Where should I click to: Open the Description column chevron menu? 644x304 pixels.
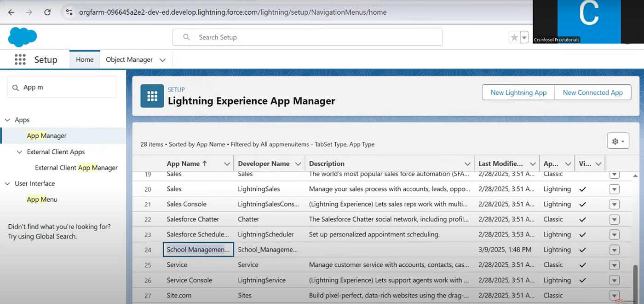[467, 164]
